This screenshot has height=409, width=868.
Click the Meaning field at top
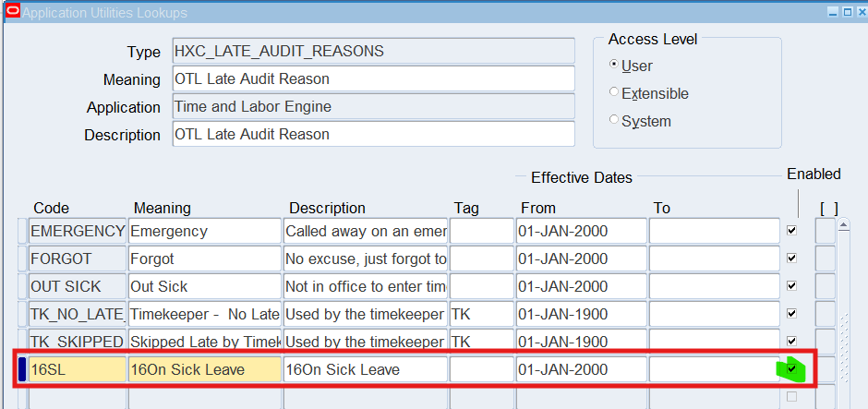click(373, 78)
